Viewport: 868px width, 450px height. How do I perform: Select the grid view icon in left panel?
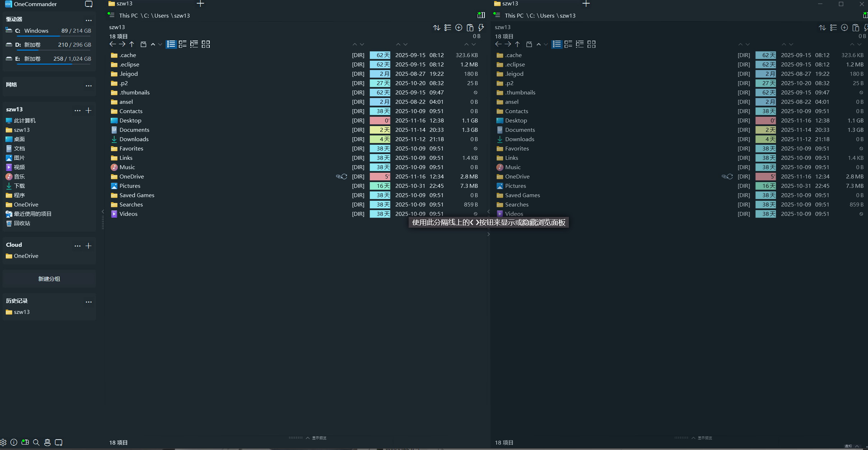pyautogui.click(x=205, y=44)
